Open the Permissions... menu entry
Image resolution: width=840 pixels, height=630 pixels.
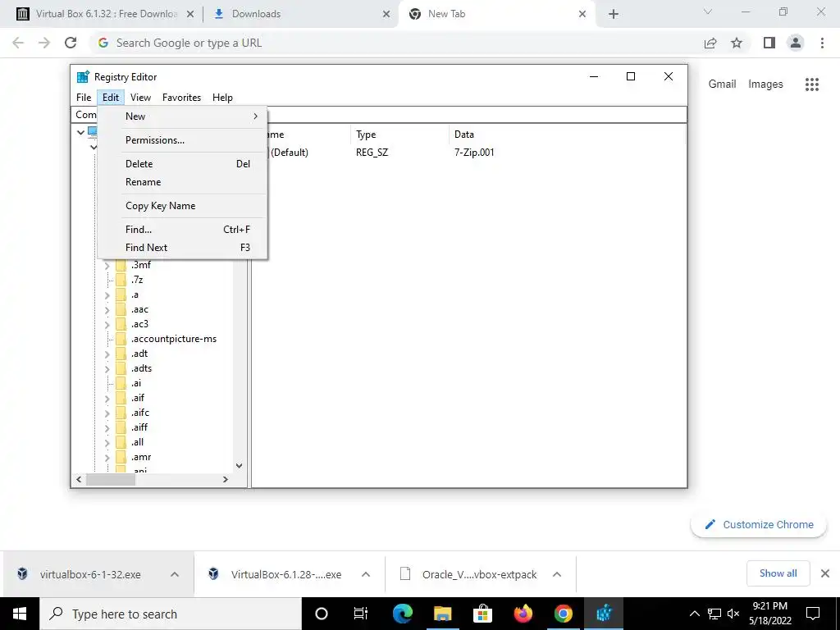pos(182,139)
